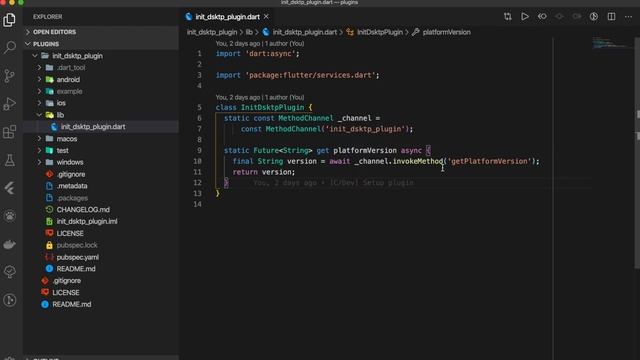Open init_dsktp_plugin.iml file

pos(100,222)
